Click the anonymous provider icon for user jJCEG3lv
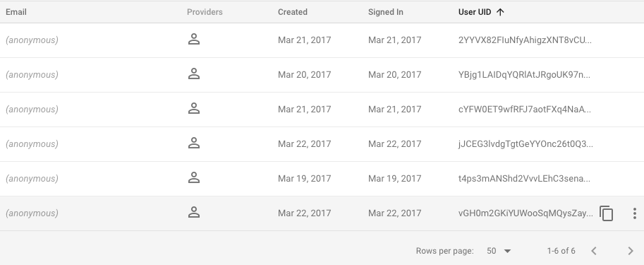The image size is (644, 265). [194, 143]
